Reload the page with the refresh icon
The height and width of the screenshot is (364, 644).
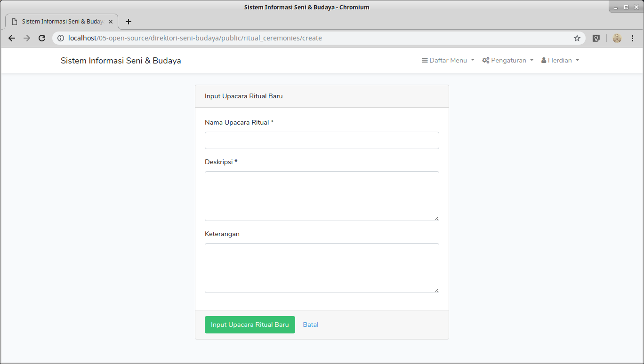(42, 38)
